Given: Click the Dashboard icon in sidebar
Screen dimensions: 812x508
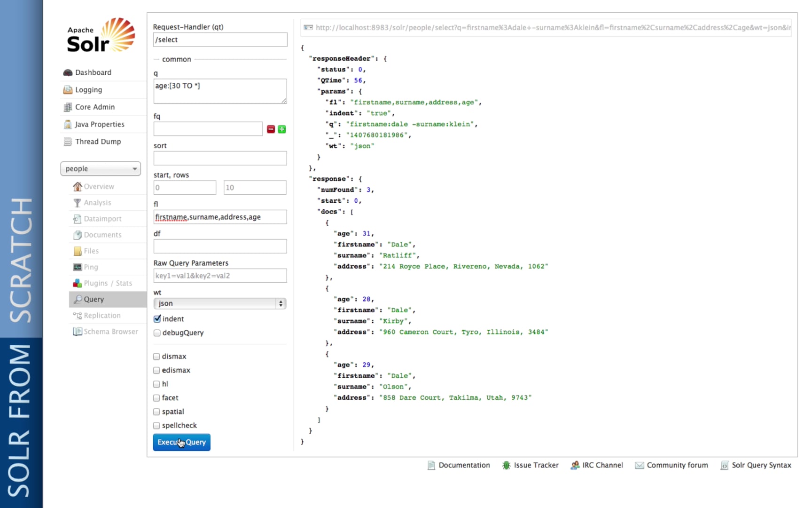Looking at the screenshot, I should (68, 72).
